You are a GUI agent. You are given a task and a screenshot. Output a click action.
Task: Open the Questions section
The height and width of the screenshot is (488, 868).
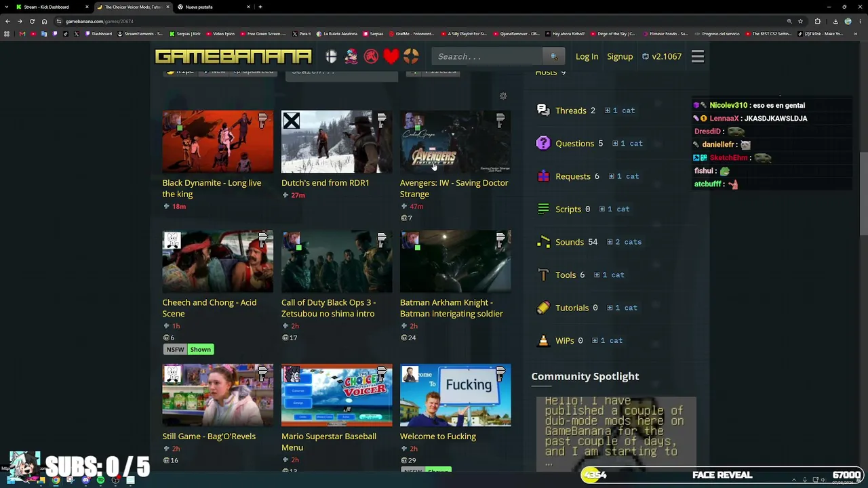point(574,143)
